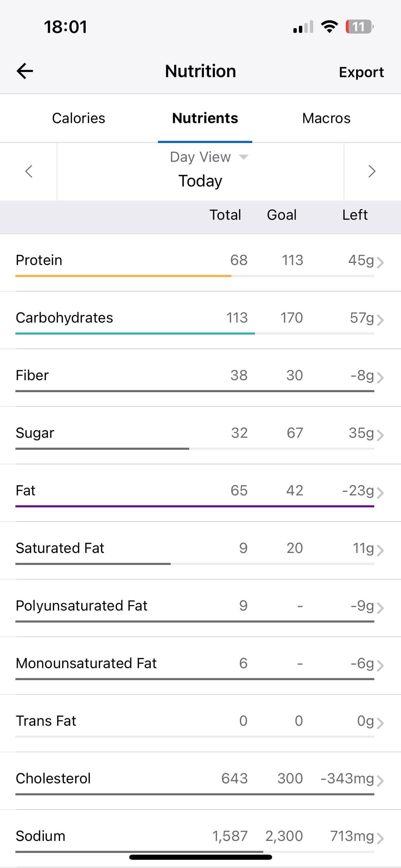The height and width of the screenshot is (868, 401).
Task: Tap the Export button
Action: 361,72
